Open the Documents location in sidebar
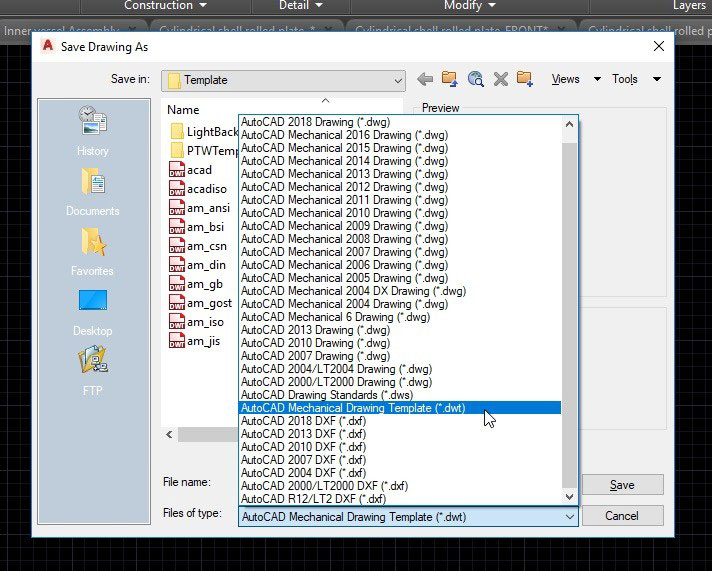The image size is (712, 571). coord(93,192)
